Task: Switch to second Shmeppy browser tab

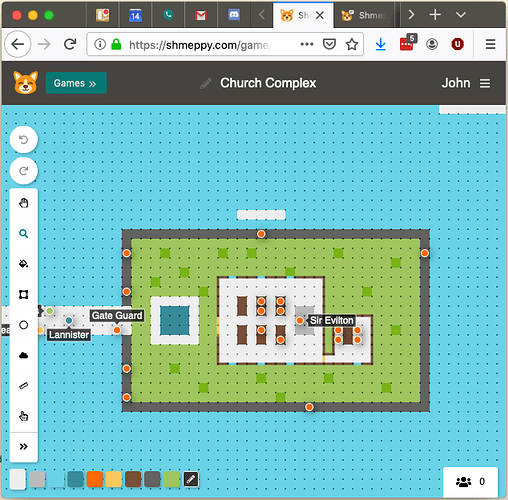Action: [364, 15]
